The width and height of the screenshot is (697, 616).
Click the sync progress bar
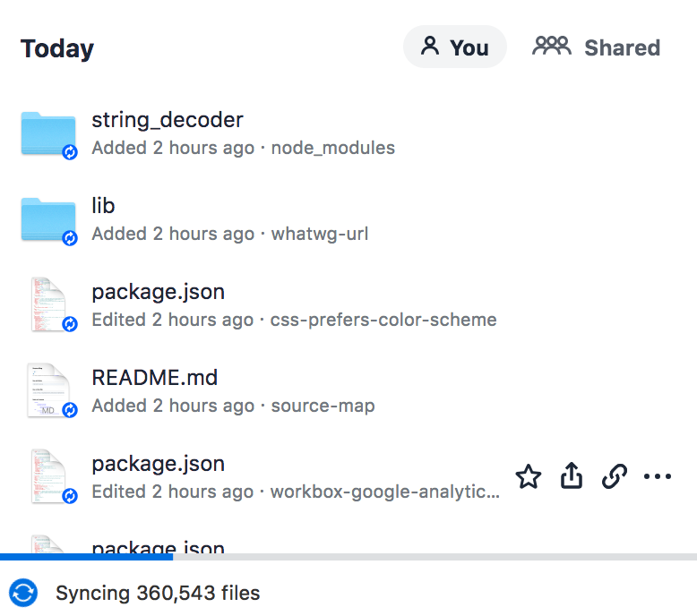pos(348,557)
